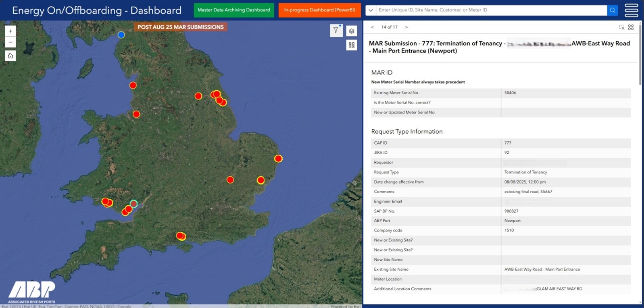Select the red marker on East Anglia's east coast
The height and width of the screenshot is (308, 644).
click(278, 159)
